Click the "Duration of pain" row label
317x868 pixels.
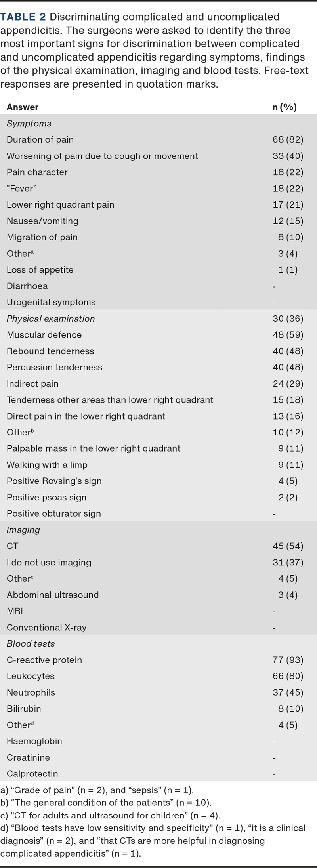40,140
